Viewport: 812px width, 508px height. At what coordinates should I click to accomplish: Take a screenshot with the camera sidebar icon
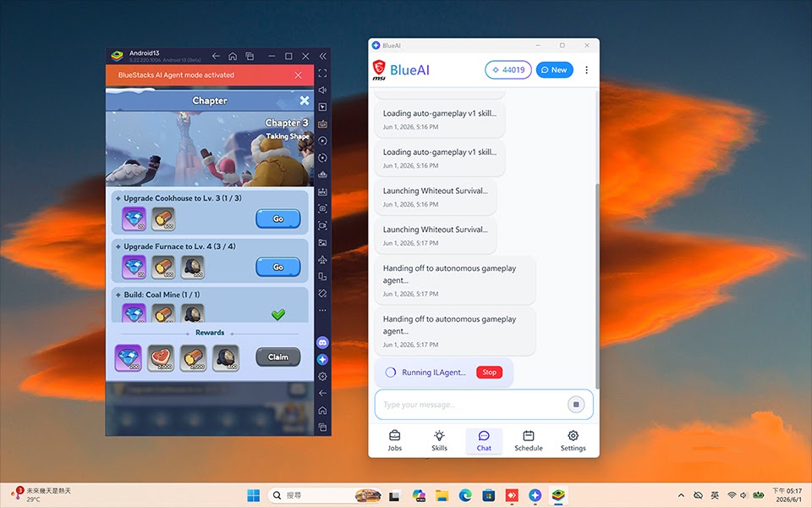point(322,208)
